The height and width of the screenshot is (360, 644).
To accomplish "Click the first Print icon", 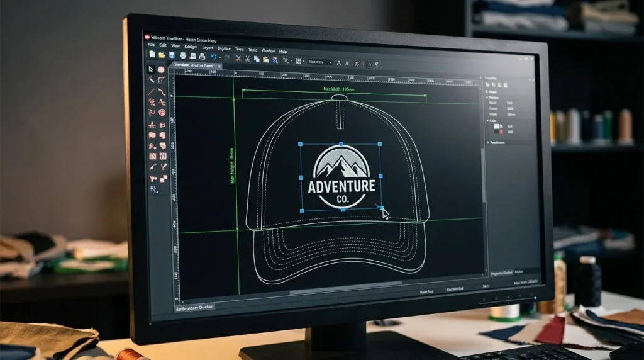I will coord(183,55).
